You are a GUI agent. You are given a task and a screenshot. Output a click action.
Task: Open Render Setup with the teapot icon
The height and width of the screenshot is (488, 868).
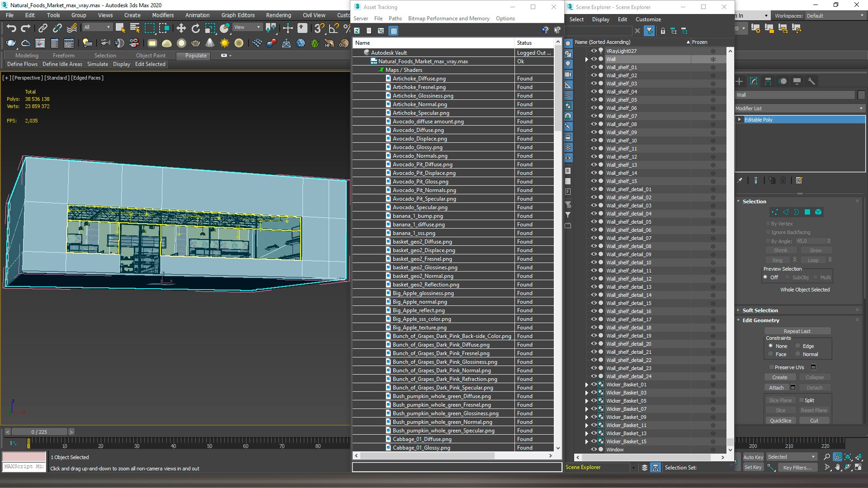(x=11, y=43)
